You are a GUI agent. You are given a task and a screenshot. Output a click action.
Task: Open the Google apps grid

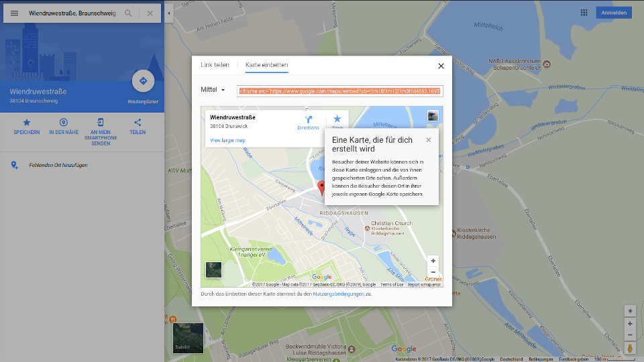click(584, 13)
